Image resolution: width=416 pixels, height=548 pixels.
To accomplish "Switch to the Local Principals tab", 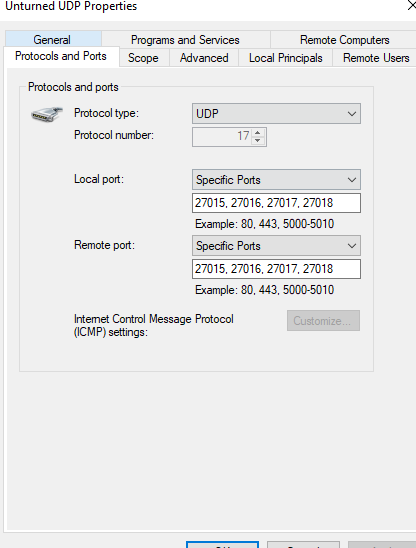I will point(286,58).
